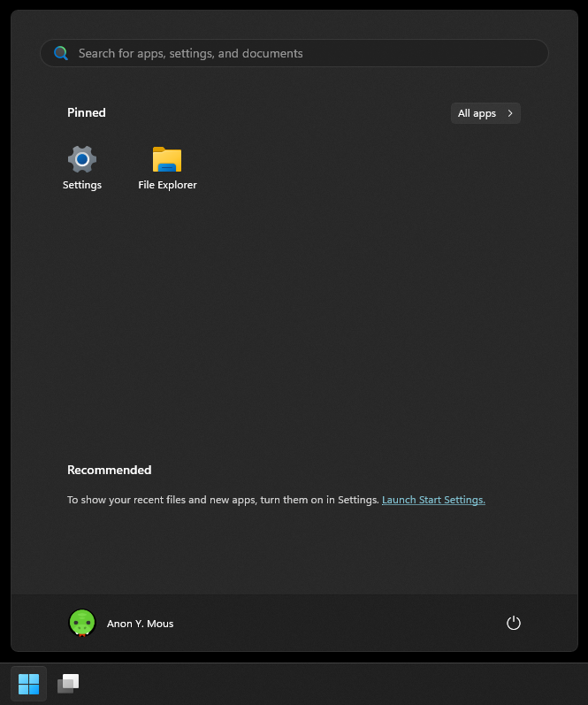Click the Windows Start button in taskbar
588x705 pixels.
pos(29,684)
